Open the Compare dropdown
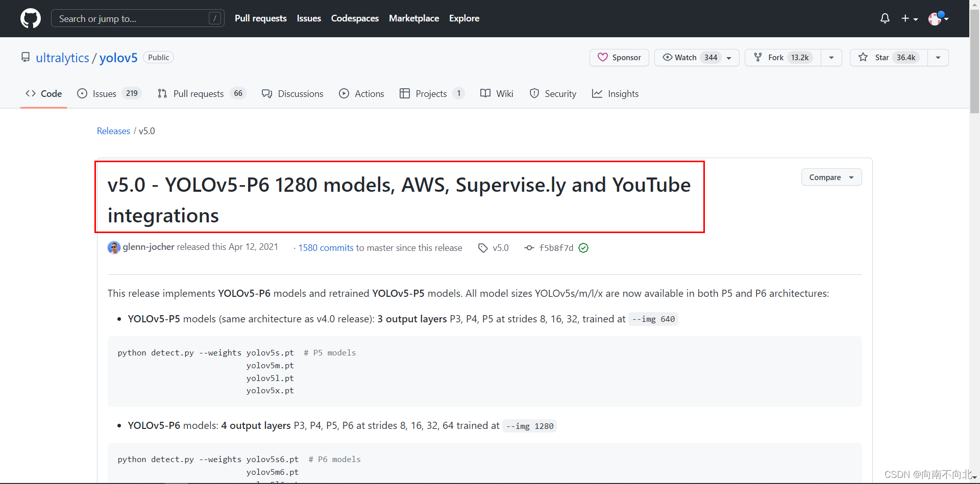The image size is (980, 484). click(831, 177)
